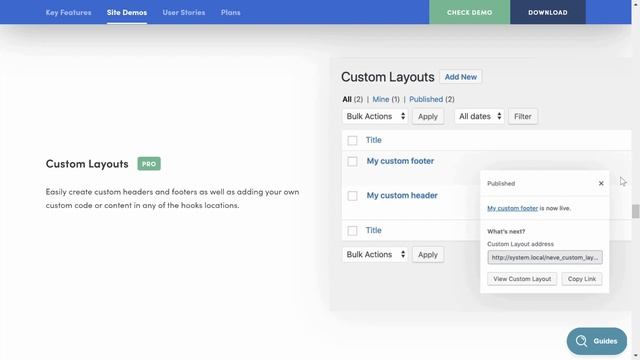640x360 pixels.
Task: Click the Custom Layouts section heading on the left
Action: click(87, 164)
